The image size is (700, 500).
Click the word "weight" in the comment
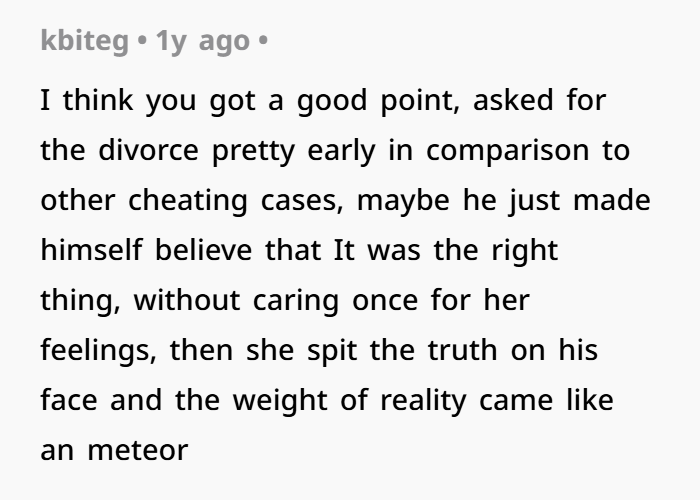coord(280,401)
